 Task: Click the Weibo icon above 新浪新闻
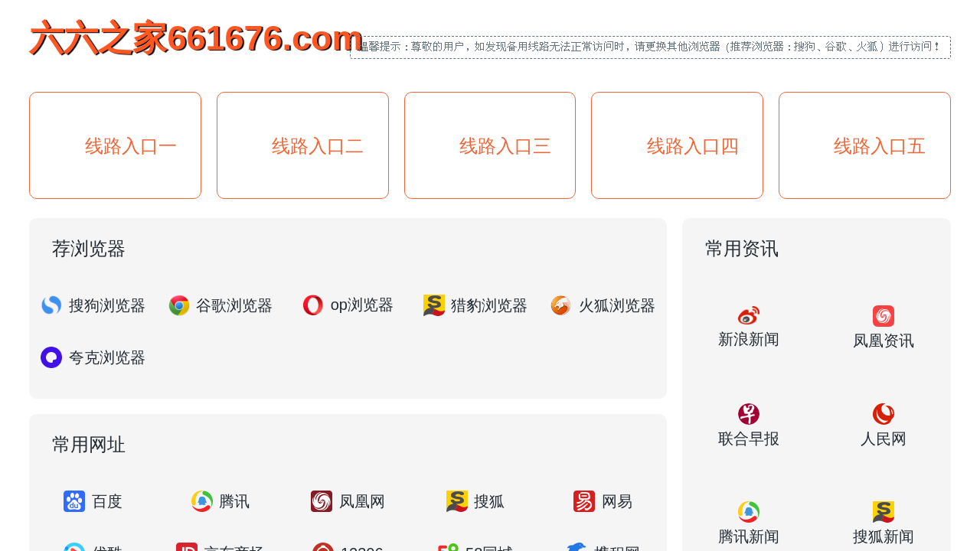pyautogui.click(x=749, y=316)
